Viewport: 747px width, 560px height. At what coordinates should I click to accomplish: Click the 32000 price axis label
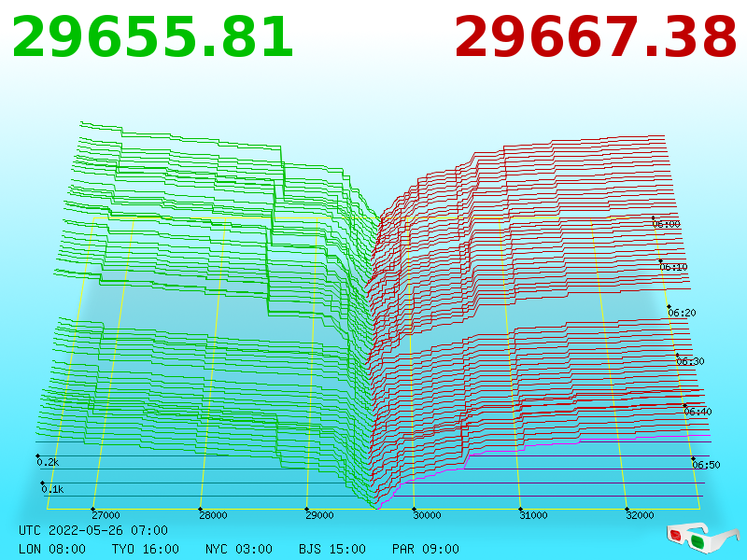pyautogui.click(x=640, y=515)
